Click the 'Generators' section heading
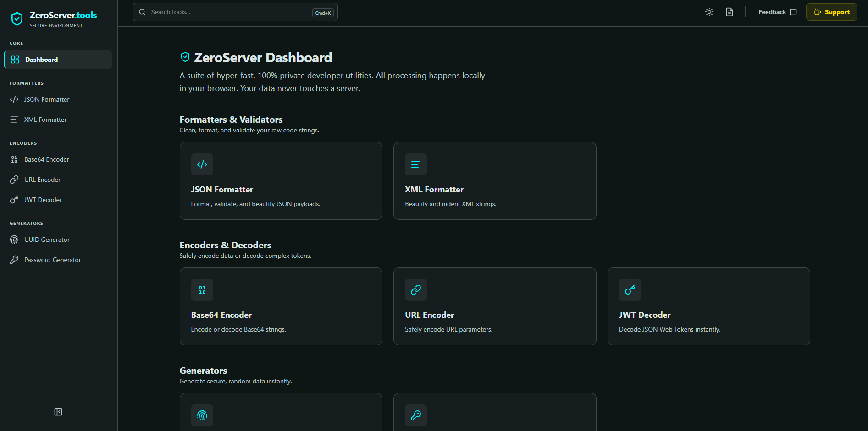This screenshot has height=431, width=868. [x=203, y=371]
